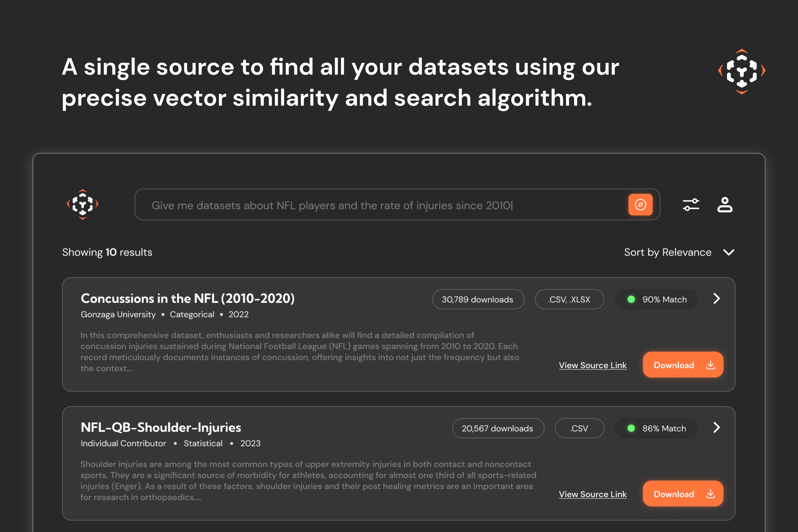This screenshot has width=798, height=532.
Task: Focus the dataset search input field
Action: pos(380,205)
